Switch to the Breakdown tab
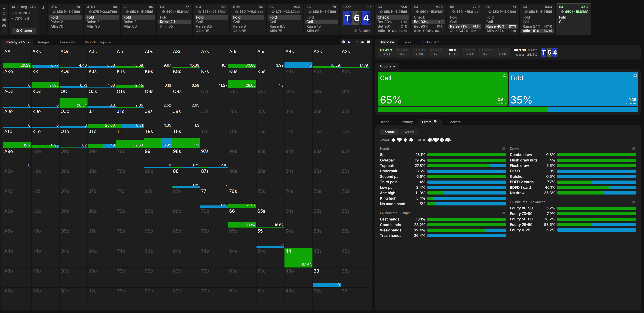This screenshot has height=313, width=644. pos(67,42)
